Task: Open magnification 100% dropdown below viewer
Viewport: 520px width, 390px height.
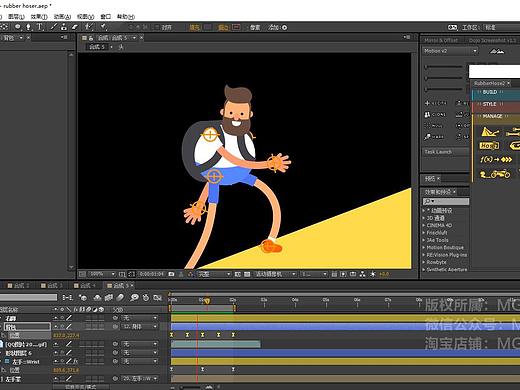Action: (101, 274)
